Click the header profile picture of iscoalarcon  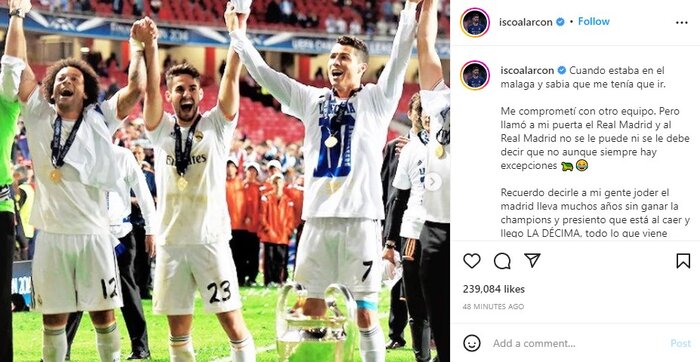pyautogui.click(x=475, y=22)
